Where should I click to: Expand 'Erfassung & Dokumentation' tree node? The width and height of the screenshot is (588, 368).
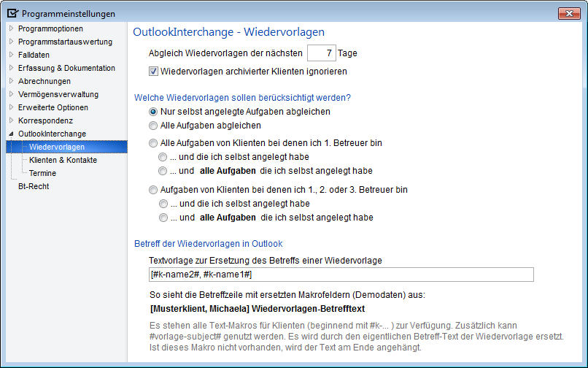[x=11, y=68]
